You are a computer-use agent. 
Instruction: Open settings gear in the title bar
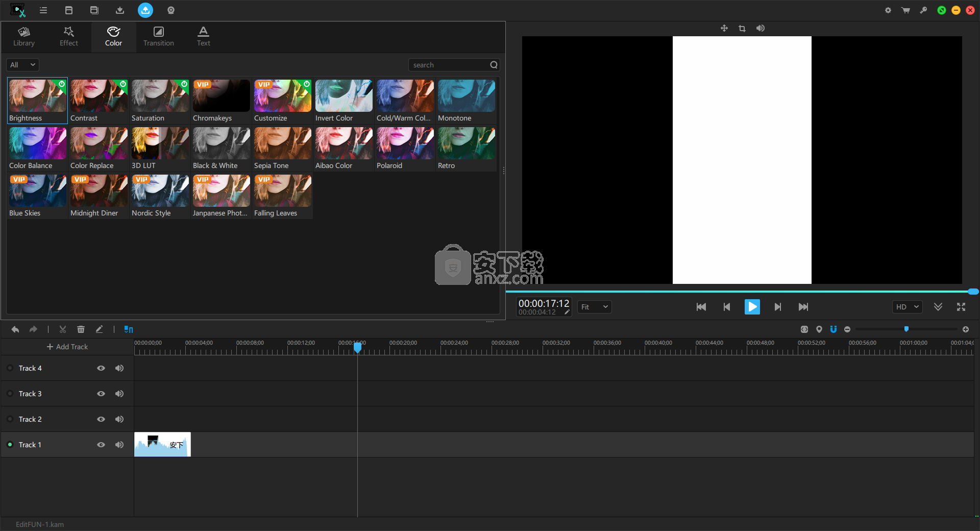[x=888, y=10]
